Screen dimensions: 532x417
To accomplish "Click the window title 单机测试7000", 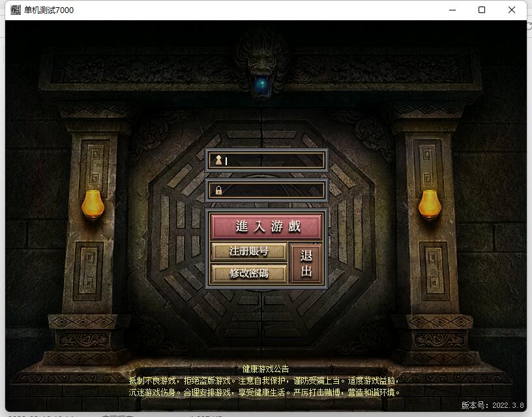I will coord(49,10).
